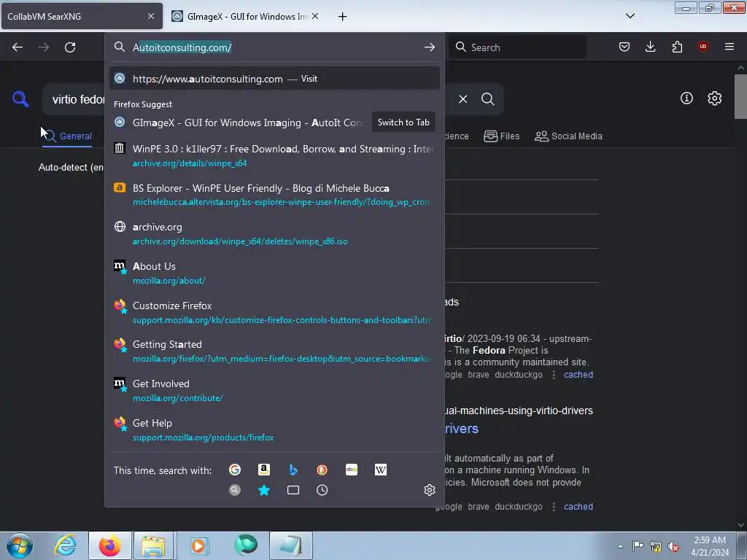This screenshot has height=560, width=747.
Task: Open Windows Explorer from the taskbar
Action: click(x=153, y=545)
